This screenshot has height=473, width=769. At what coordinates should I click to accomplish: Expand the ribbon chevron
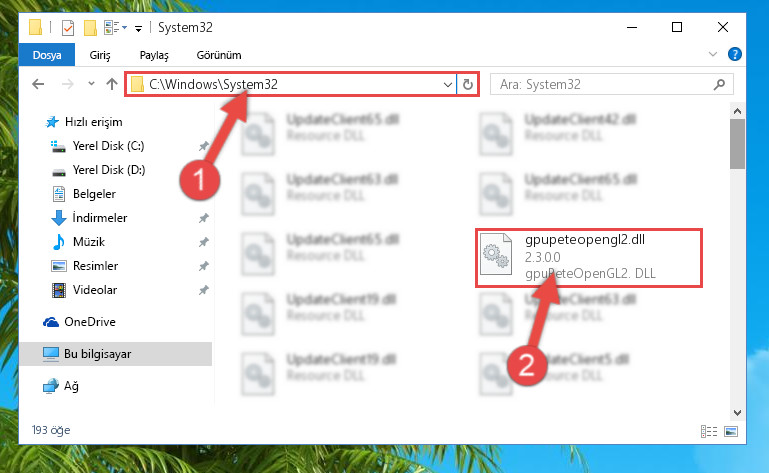point(713,54)
